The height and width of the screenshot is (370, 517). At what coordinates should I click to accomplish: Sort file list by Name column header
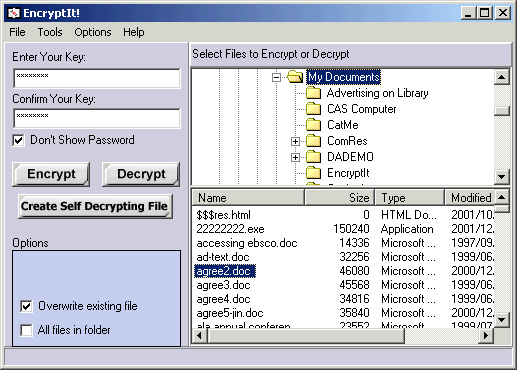coord(248,198)
